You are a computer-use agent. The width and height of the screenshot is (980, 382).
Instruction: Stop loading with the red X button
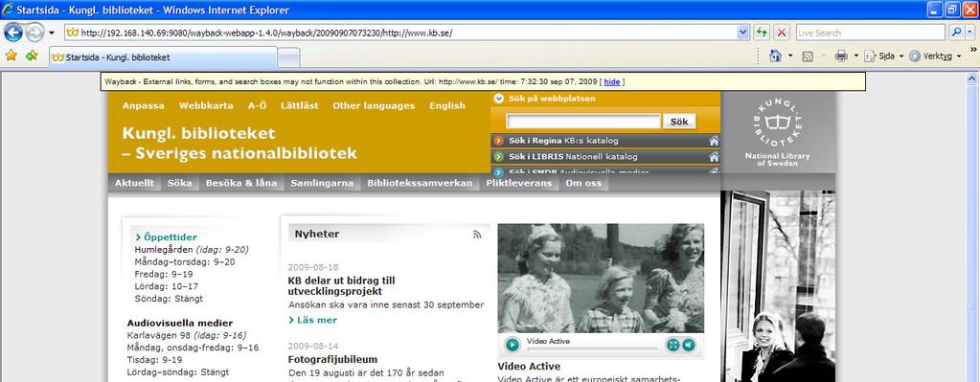pyautogui.click(x=782, y=34)
